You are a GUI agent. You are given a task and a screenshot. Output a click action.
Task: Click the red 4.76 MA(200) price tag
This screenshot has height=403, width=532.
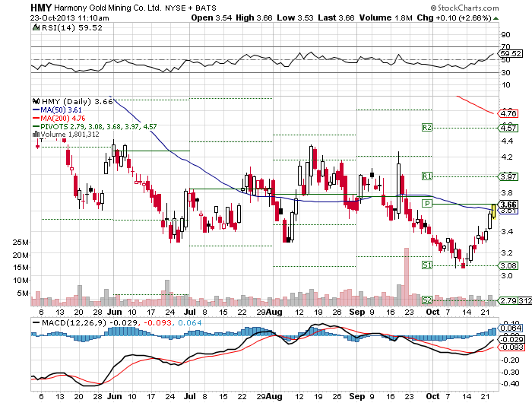pyautogui.click(x=508, y=113)
